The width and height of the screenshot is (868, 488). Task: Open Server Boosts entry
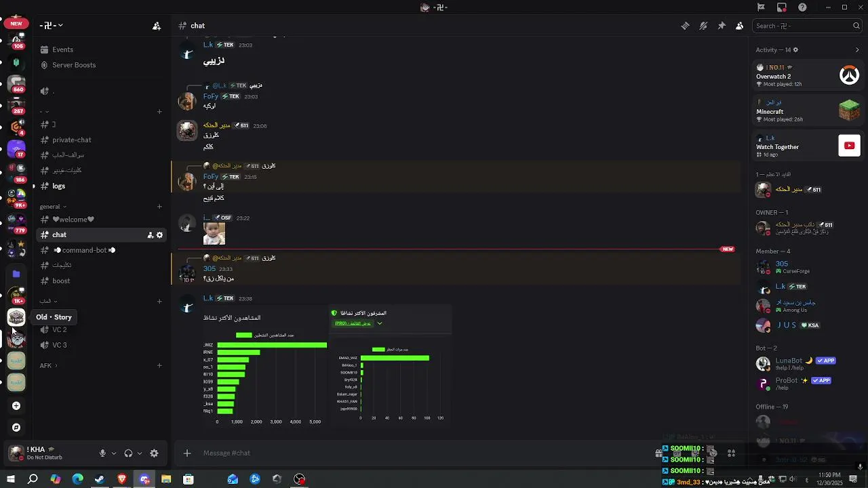[102, 65]
